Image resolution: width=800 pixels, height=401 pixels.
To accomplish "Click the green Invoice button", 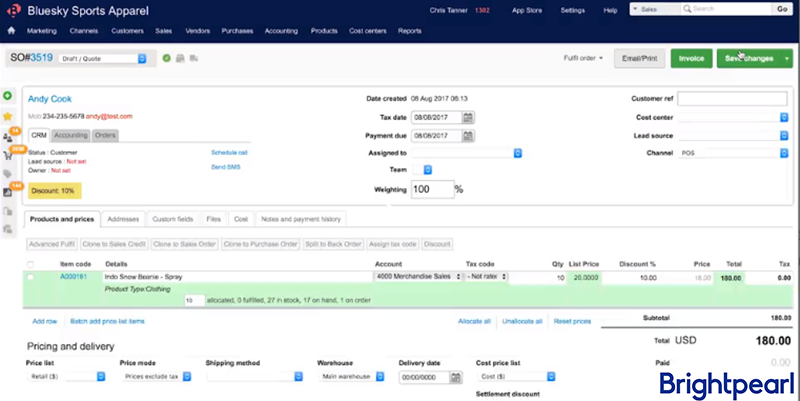I will coord(691,58).
